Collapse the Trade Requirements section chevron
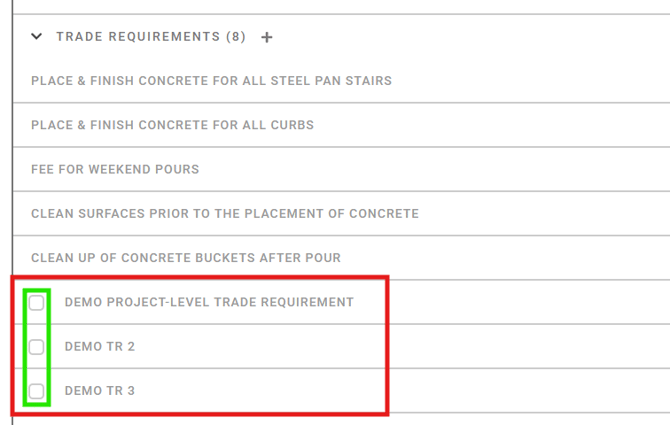This screenshot has height=425, width=670. point(37,37)
